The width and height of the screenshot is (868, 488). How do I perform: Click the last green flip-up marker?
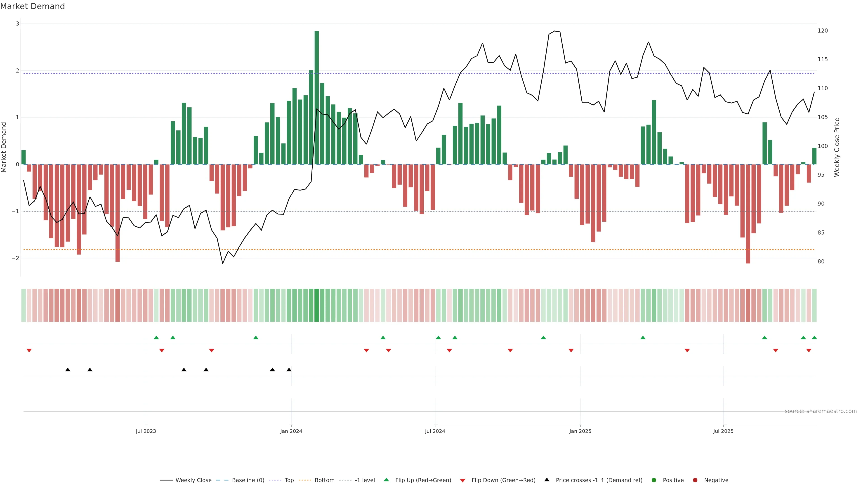[814, 338]
